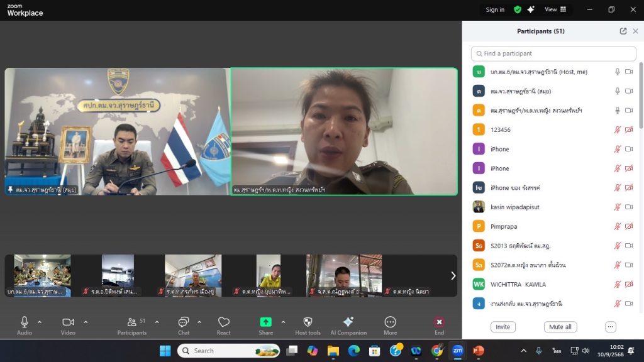
Task: Open the Participants panel toolbar item
Action: [131, 322]
